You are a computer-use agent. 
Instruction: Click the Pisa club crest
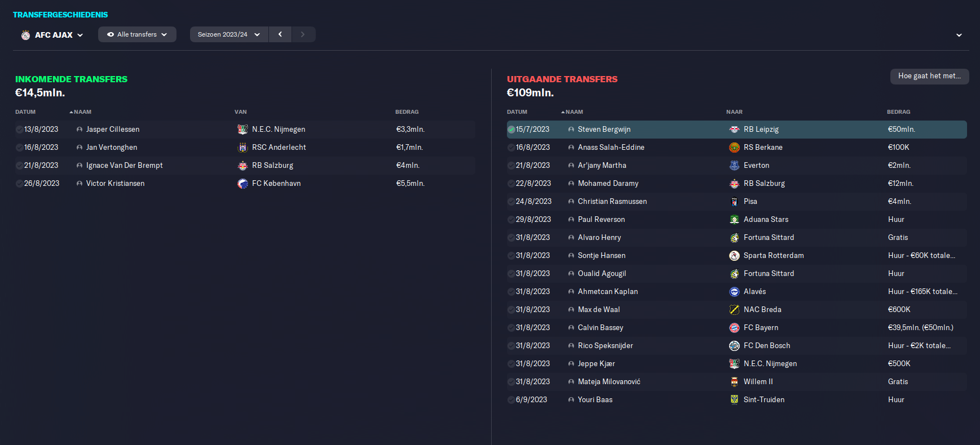[734, 202]
